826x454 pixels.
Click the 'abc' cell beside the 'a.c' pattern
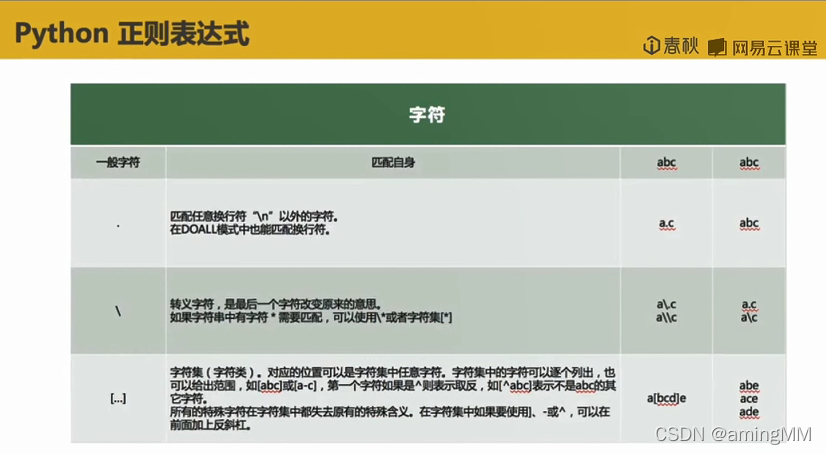749,223
